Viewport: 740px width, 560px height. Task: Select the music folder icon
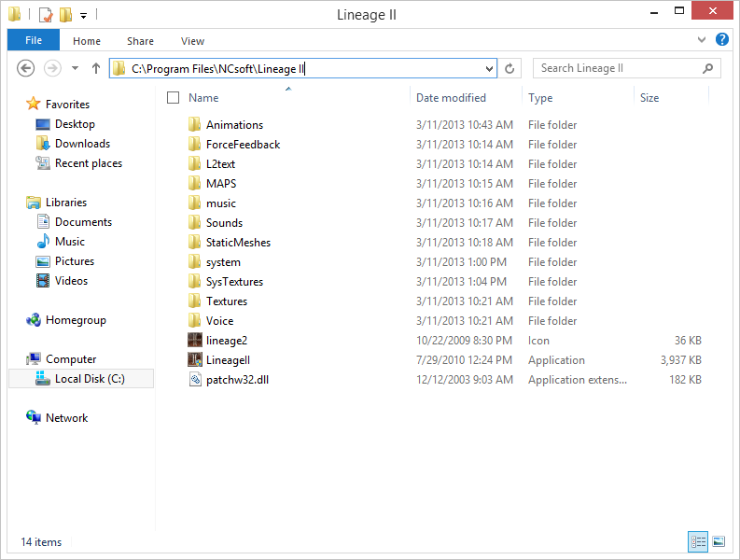pyautogui.click(x=194, y=203)
